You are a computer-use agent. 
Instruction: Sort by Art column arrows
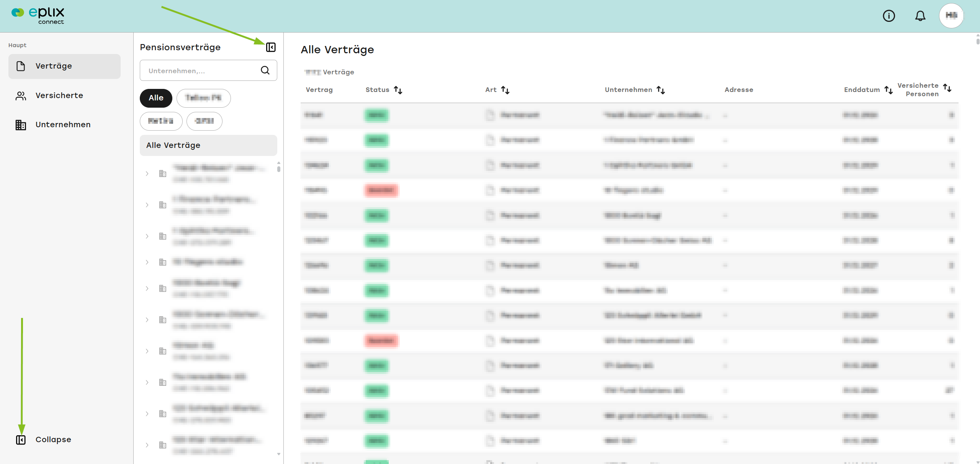(506, 90)
